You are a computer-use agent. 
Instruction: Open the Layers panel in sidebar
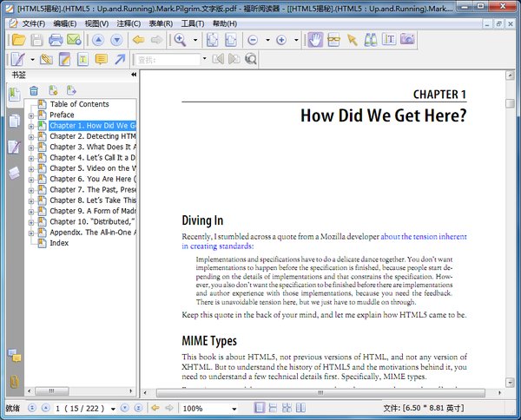click(x=14, y=173)
